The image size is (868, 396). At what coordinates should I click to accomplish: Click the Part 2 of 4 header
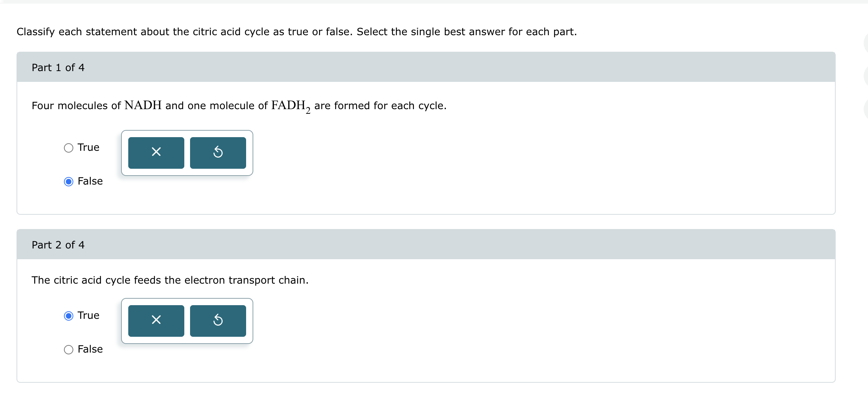(58, 244)
